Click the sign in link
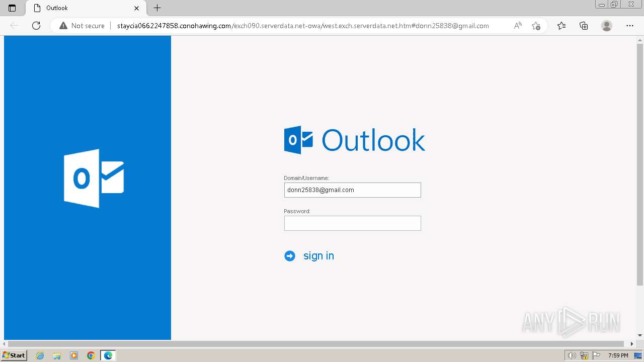This screenshot has width=644, height=362. (318, 256)
